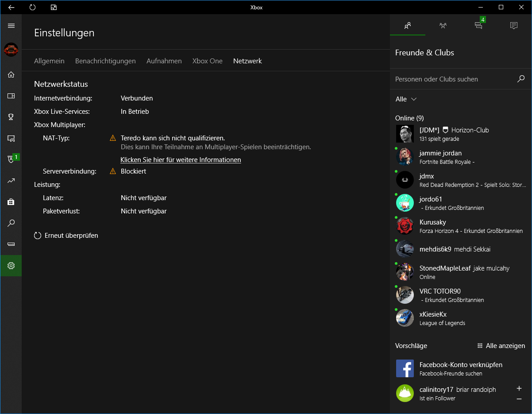
Task: Open My Games icon in sidebar
Action: point(11,96)
